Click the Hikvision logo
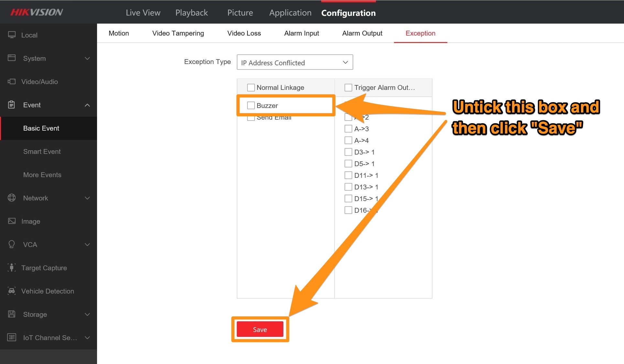The width and height of the screenshot is (624, 364). point(37,12)
